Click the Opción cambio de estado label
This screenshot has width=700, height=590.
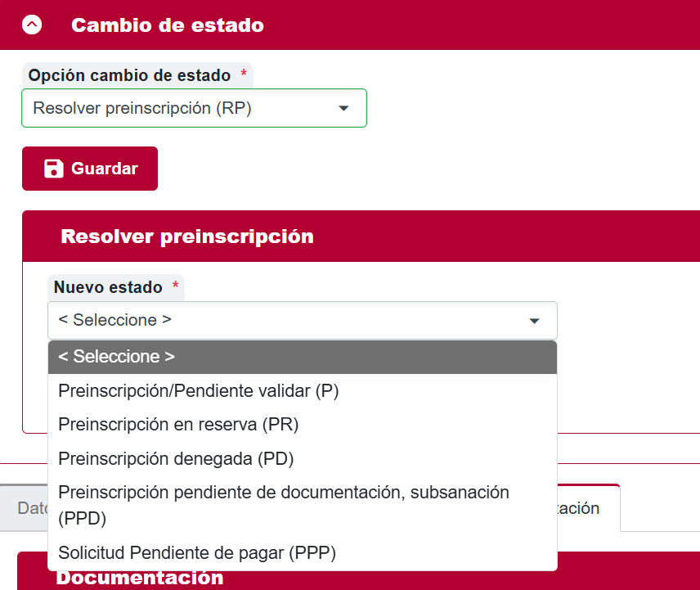tap(129, 75)
